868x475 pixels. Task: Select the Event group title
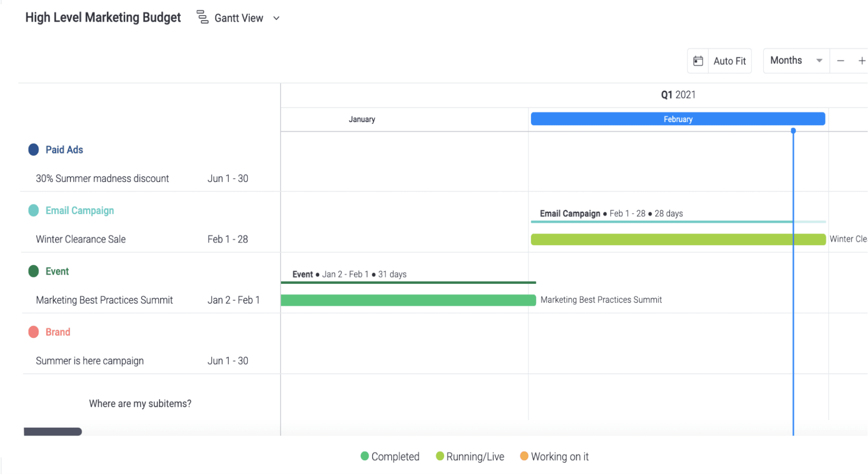(57, 271)
